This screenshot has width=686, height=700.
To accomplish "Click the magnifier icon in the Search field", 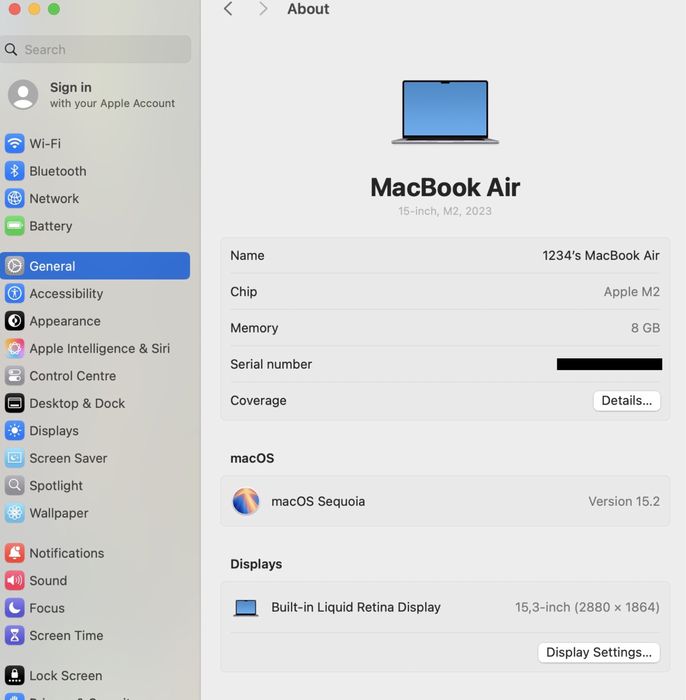I will [x=11, y=50].
